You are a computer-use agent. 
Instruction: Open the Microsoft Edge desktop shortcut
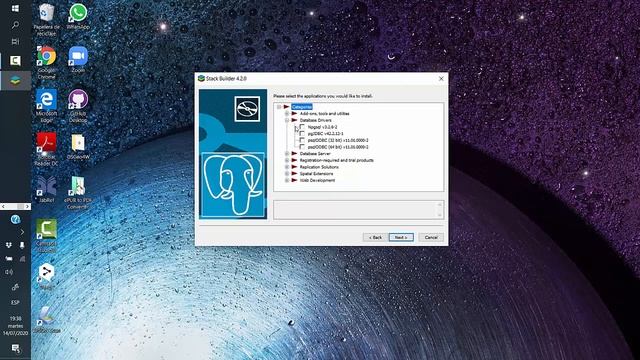coord(47,106)
